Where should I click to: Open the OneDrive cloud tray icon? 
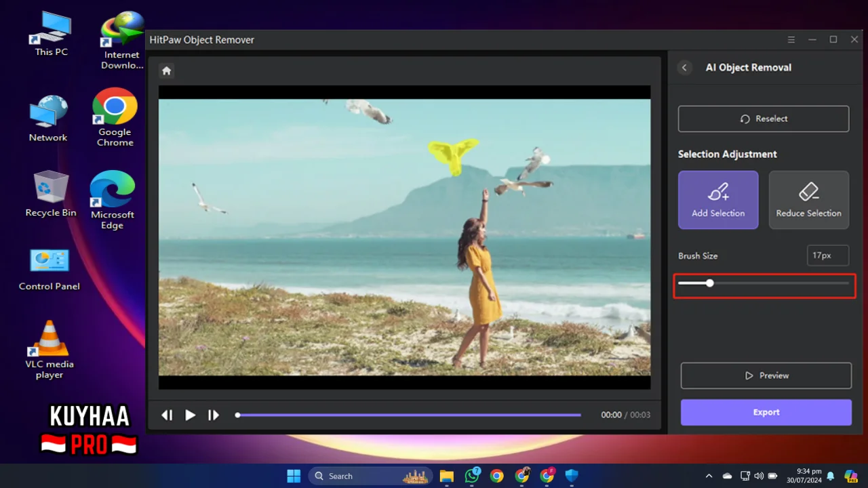[x=728, y=476]
